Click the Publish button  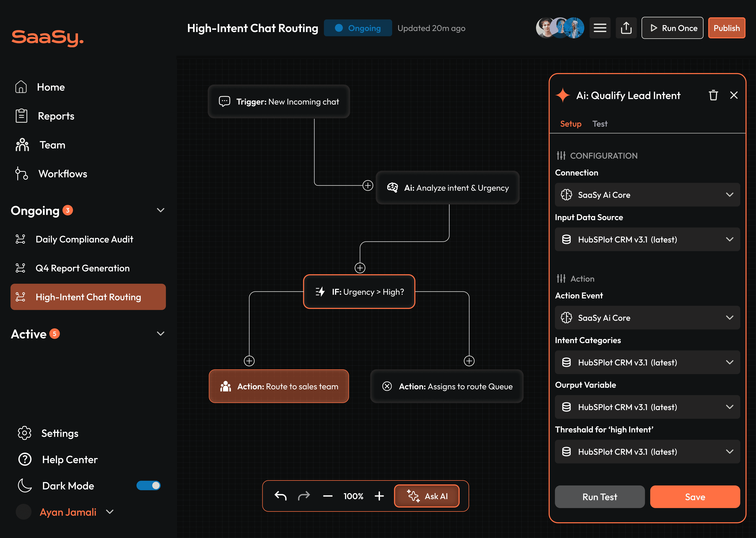click(x=727, y=28)
